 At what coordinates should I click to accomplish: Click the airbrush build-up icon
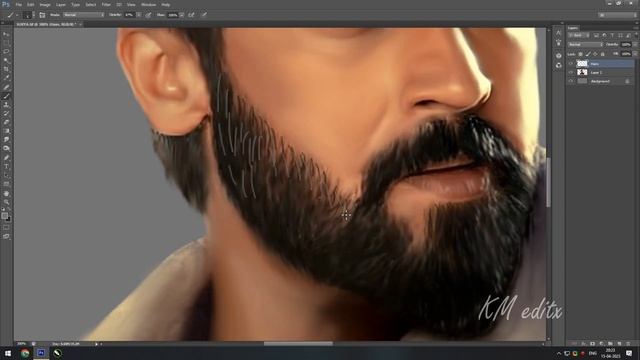click(191, 15)
